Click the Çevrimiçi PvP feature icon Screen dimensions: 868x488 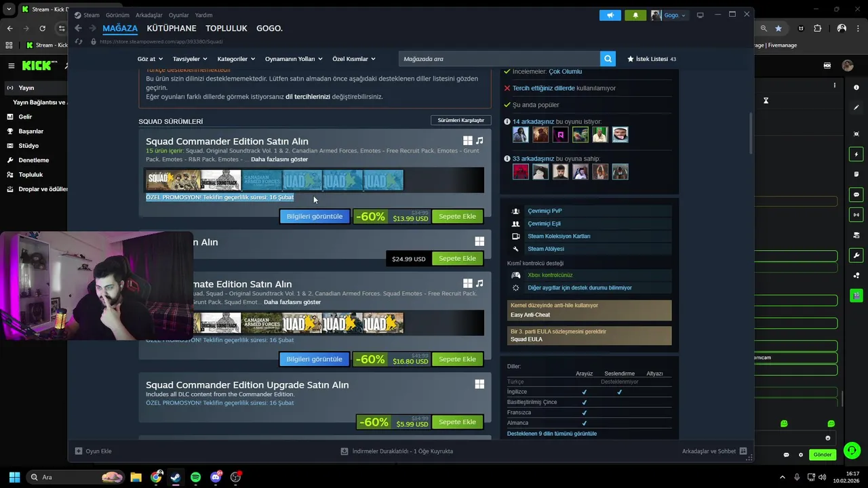pos(516,211)
